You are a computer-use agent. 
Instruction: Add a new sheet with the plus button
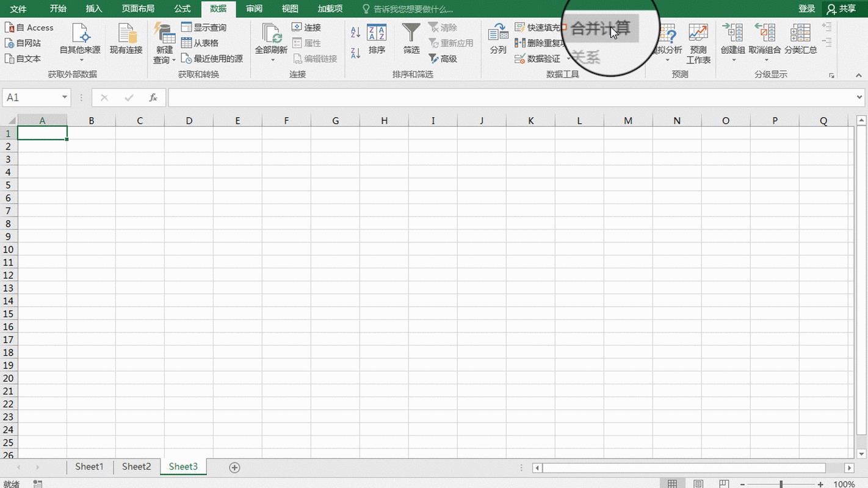coord(234,467)
